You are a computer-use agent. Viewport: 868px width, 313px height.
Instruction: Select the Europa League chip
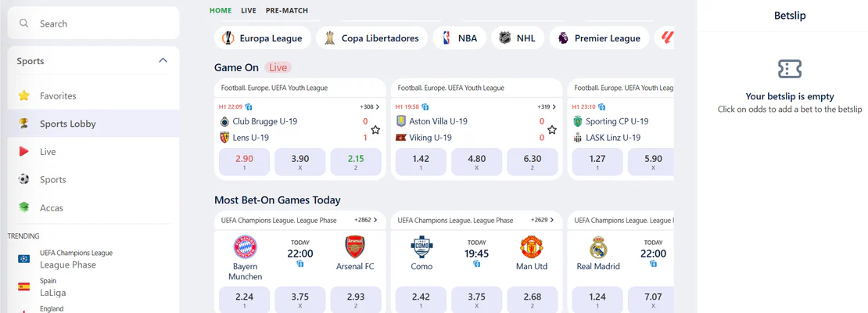[x=264, y=38]
